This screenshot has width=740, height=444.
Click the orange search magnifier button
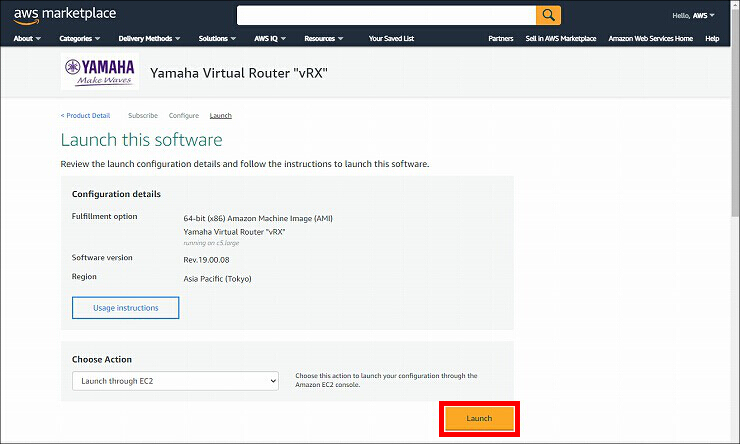(x=548, y=15)
